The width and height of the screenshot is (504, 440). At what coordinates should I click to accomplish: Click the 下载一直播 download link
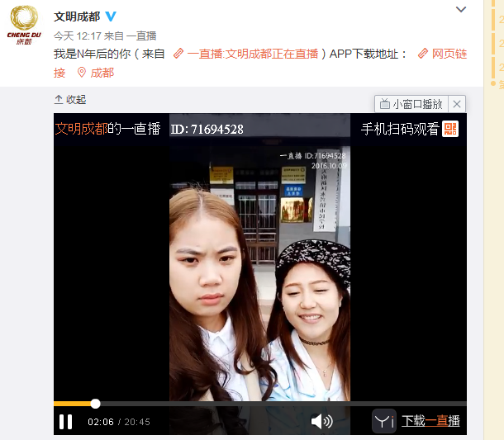pyautogui.click(x=430, y=421)
